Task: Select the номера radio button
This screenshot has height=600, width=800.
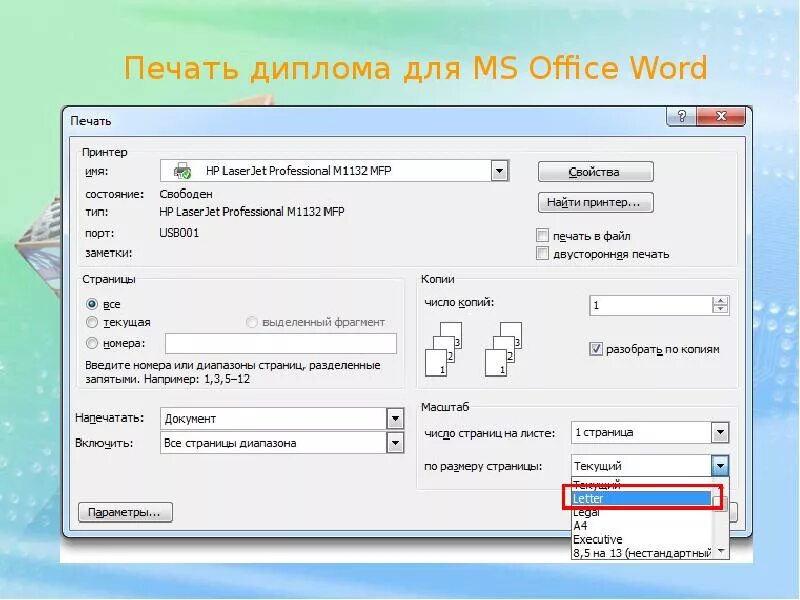Action: 92,343
